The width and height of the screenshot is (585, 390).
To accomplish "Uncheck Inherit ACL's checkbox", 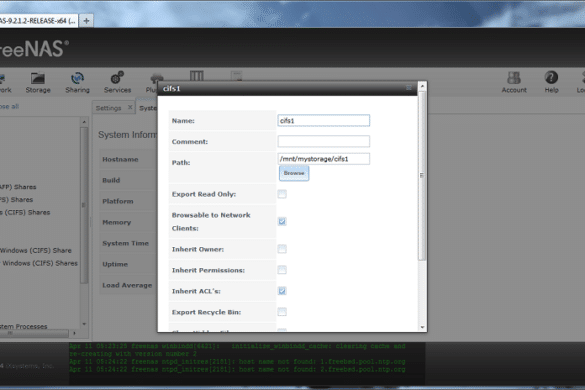I will (282, 291).
